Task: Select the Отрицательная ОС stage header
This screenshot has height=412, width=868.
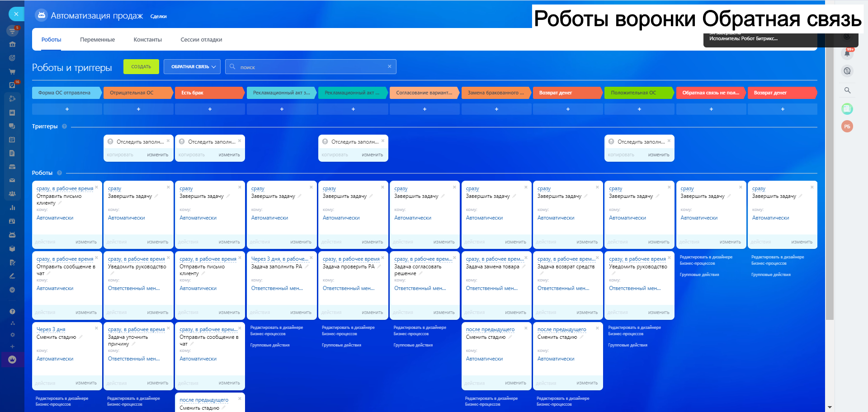Action: pos(138,93)
